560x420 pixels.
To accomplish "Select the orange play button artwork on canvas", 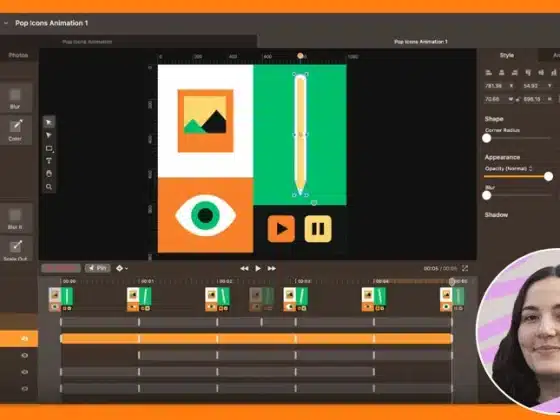I will (281, 229).
